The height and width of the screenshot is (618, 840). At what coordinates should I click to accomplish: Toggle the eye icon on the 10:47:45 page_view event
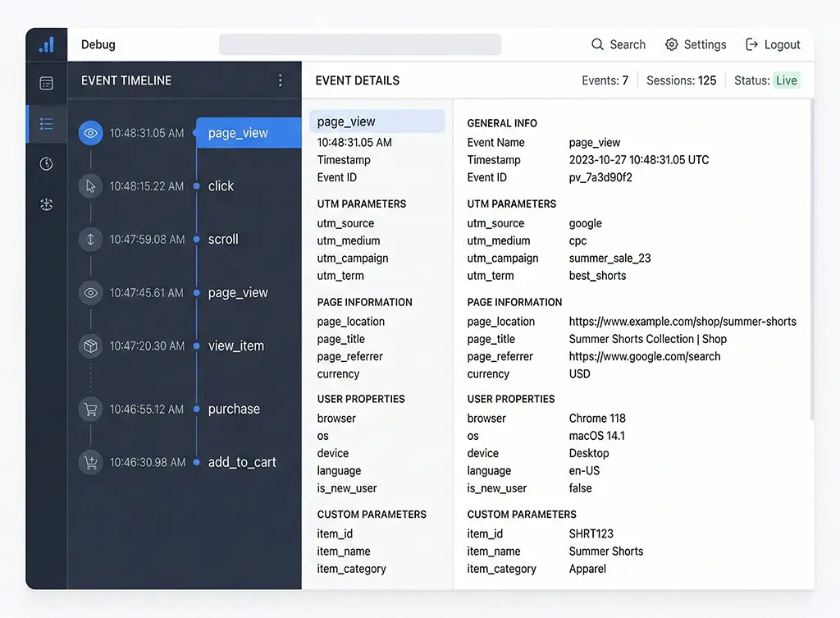(x=90, y=292)
